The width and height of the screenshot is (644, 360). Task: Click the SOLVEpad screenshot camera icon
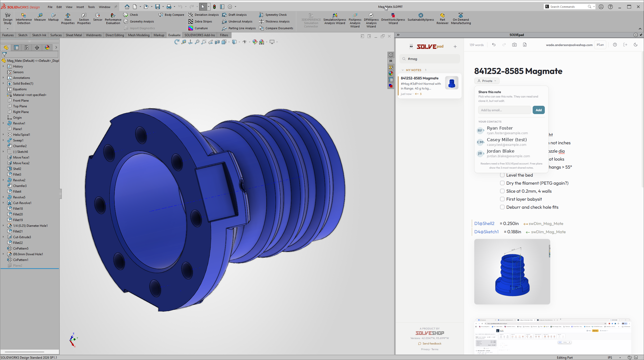[514, 45]
